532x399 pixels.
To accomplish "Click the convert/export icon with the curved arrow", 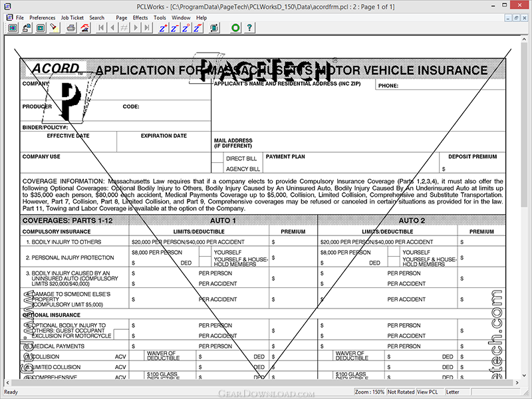I will 27,28.
